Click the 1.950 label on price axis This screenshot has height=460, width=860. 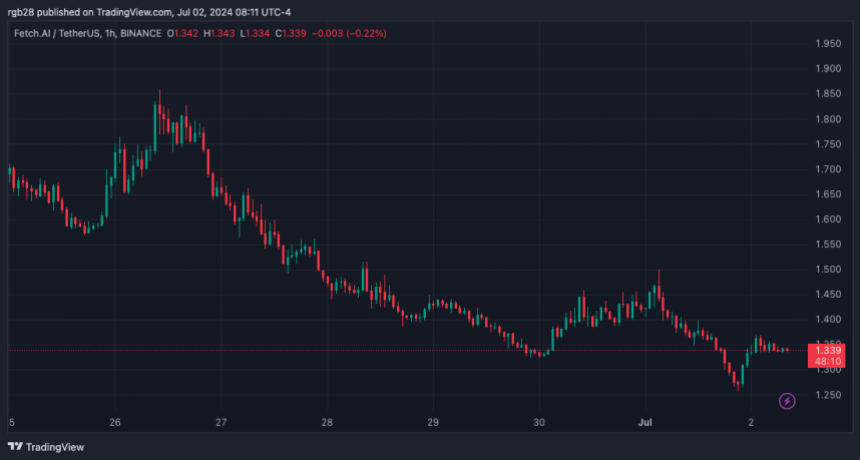[x=828, y=44]
